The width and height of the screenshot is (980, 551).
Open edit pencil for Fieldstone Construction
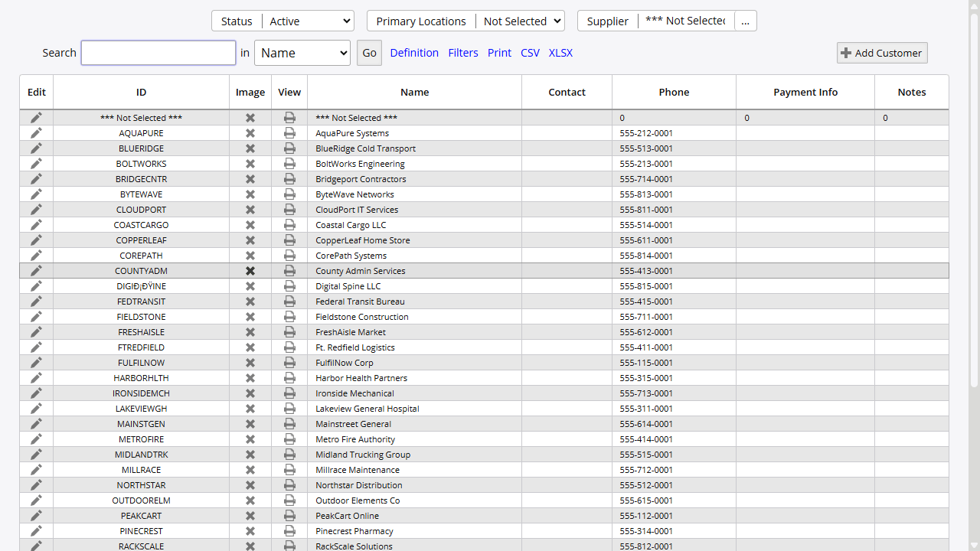click(36, 317)
